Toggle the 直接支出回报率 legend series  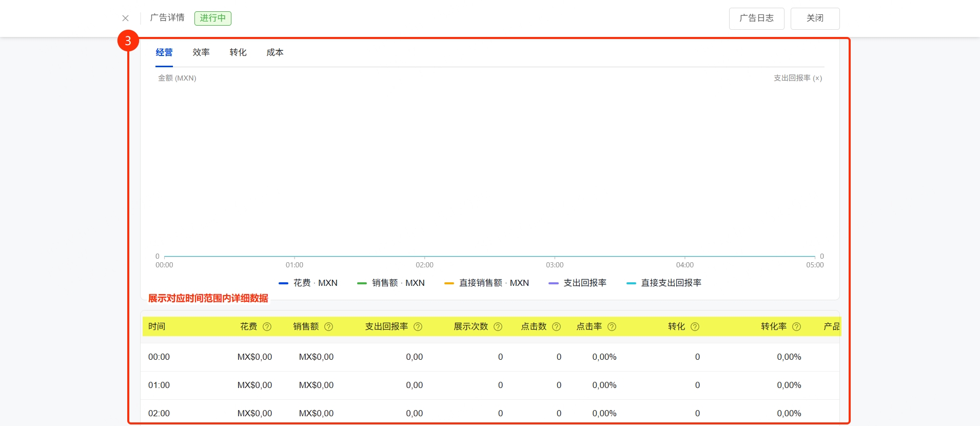click(x=664, y=283)
